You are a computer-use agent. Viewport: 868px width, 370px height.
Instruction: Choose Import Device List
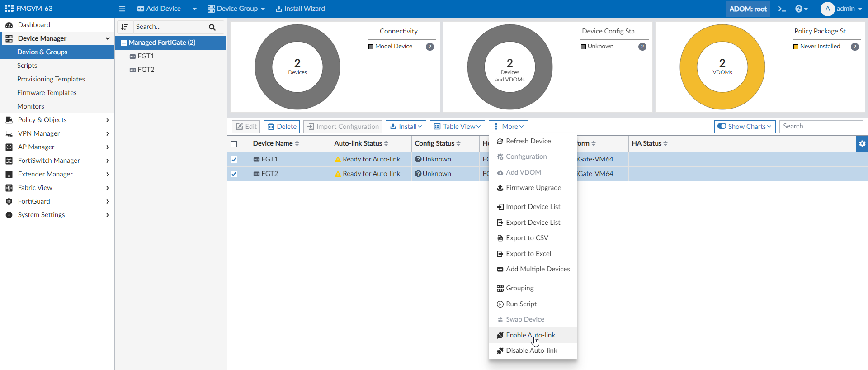533,207
